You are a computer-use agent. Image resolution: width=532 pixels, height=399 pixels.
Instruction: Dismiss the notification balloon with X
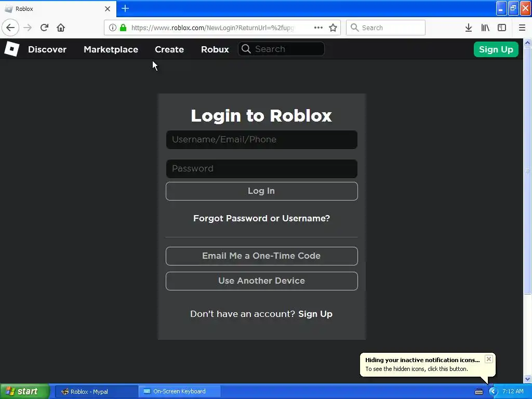[x=488, y=359]
